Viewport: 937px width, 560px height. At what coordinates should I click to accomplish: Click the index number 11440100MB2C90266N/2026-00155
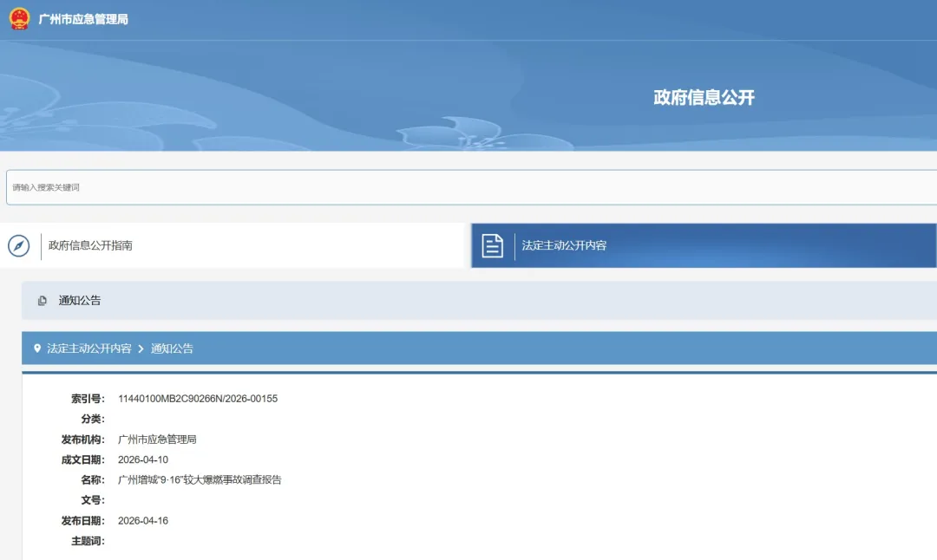point(198,399)
